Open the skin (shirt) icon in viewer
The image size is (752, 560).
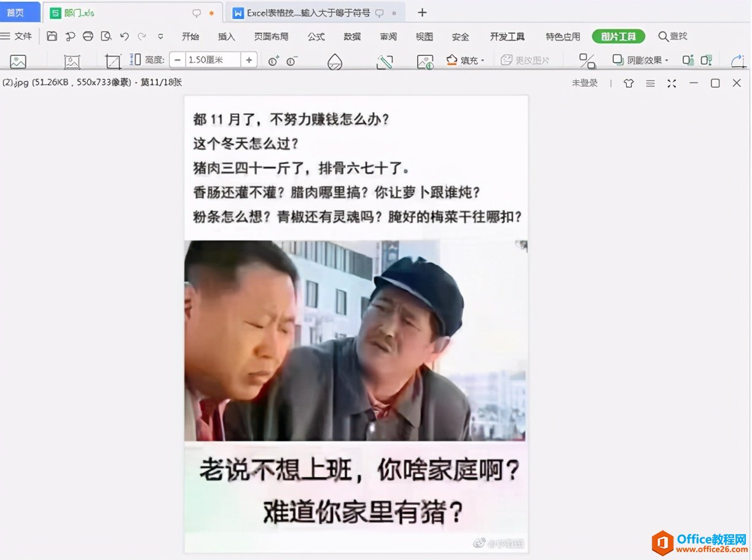tap(629, 83)
